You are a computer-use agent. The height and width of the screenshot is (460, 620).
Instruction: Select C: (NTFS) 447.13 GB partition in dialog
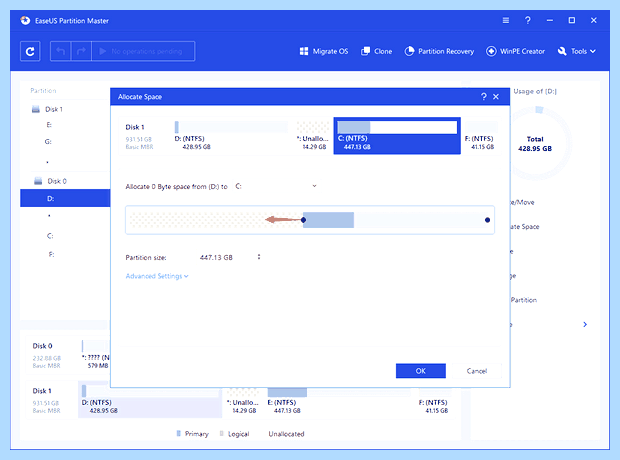397,136
